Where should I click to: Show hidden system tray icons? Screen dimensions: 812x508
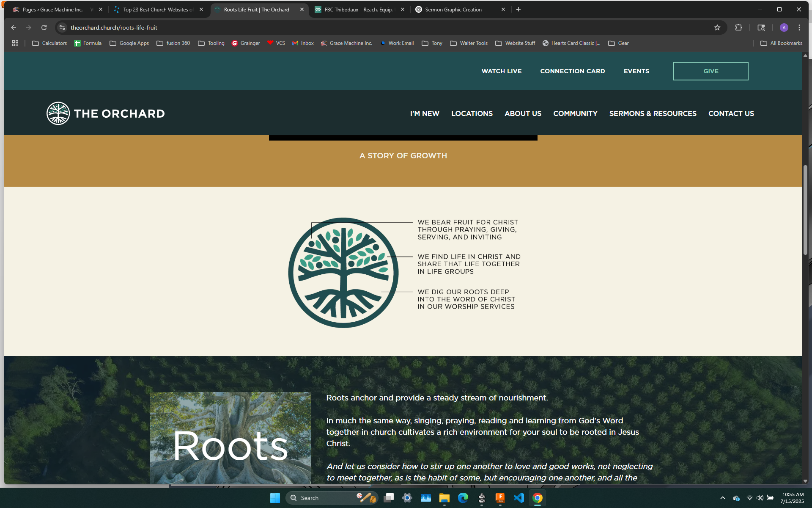pyautogui.click(x=722, y=498)
